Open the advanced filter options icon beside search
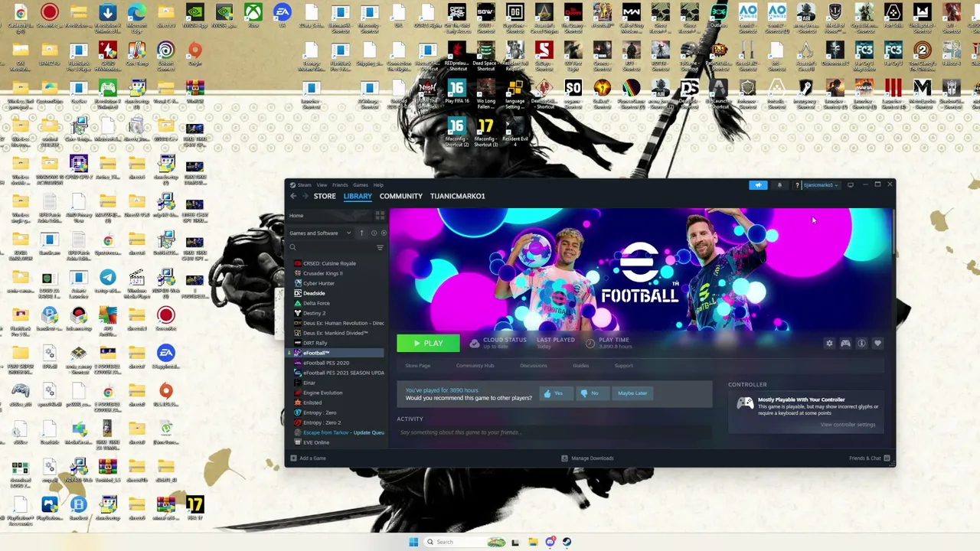This screenshot has height=551, width=980. click(380, 247)
